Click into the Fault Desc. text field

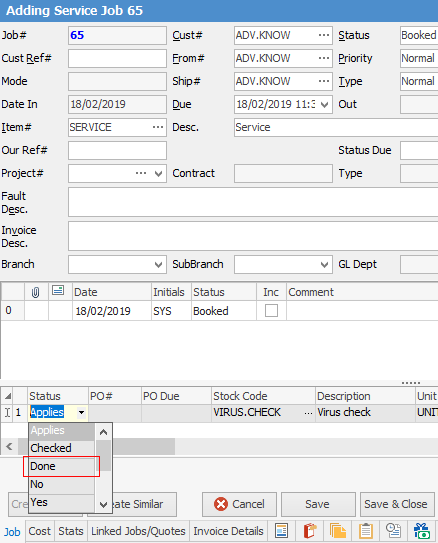253,202
